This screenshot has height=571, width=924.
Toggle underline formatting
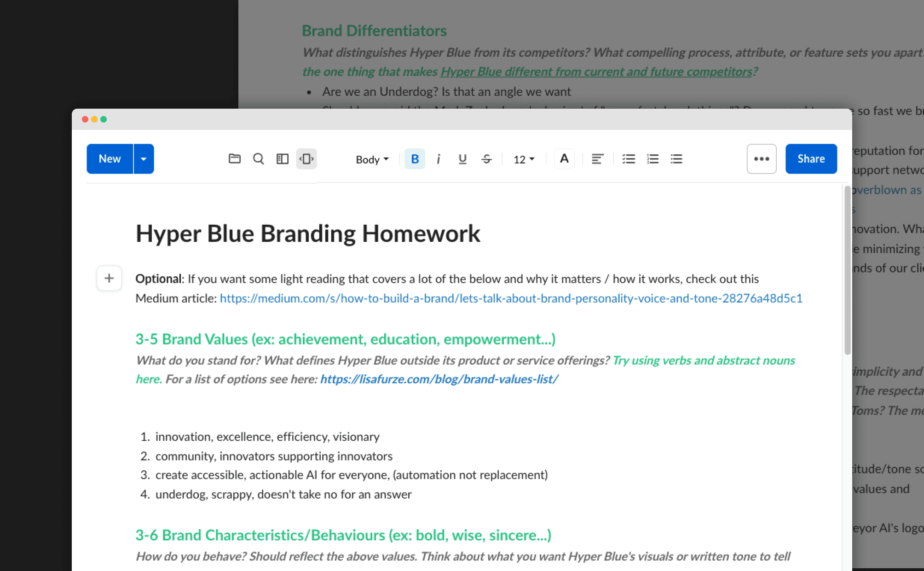coord(462,159)
